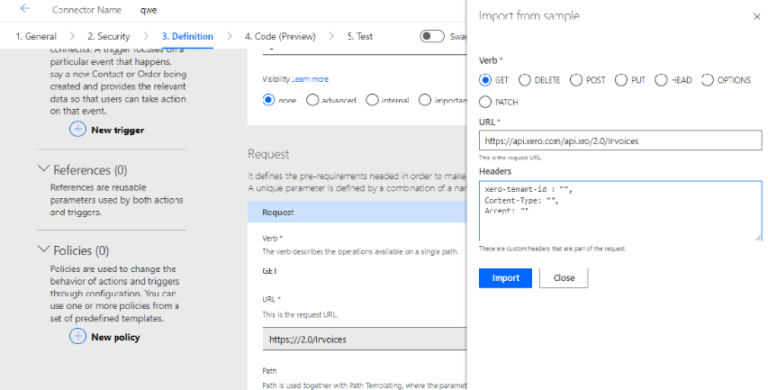Select the PUT verb radio button
The image size is (768, 390).
tap(621, 80)
